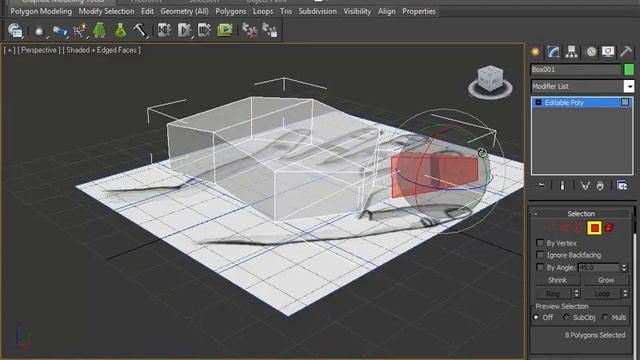The image size is (640, 360).
Task: Click the go-to-start key frame icon
Action: pos(164,30)
